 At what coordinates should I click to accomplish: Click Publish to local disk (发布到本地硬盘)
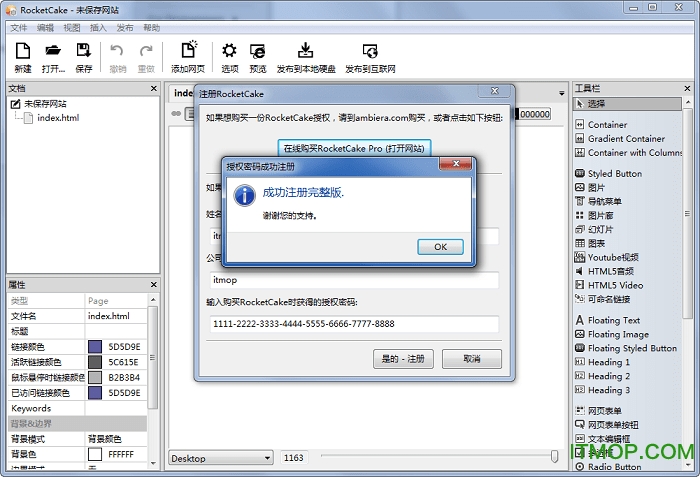(x=306, y=57)
